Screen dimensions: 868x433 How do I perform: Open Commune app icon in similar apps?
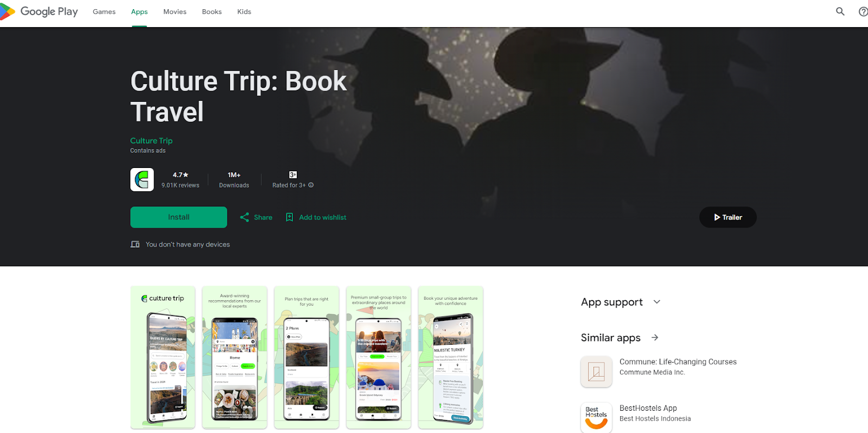point(596,372)
